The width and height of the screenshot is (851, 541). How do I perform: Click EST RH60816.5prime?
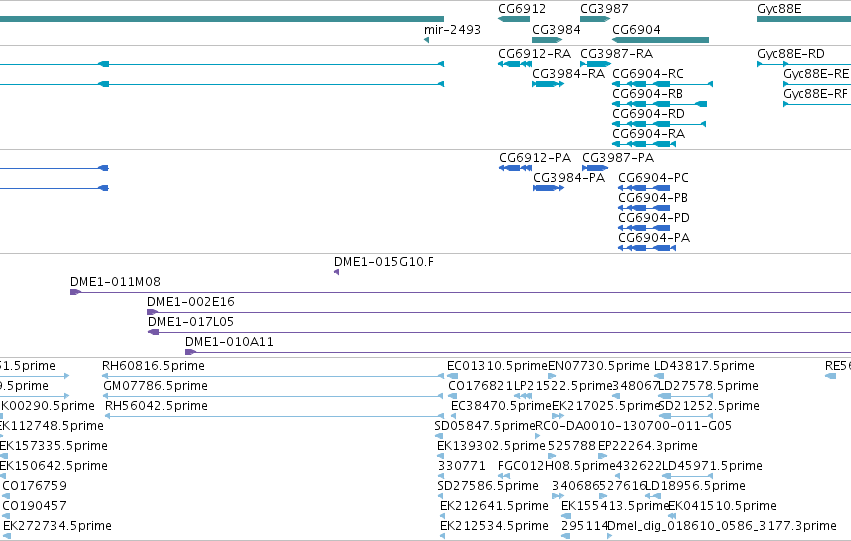pos(153,366)
